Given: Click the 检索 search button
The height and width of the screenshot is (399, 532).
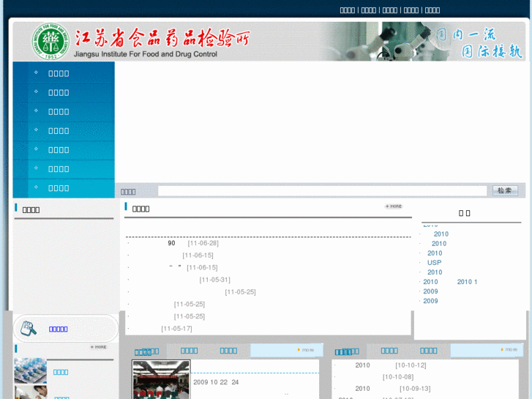Looking at the screenshot, I should click(505, 190).
